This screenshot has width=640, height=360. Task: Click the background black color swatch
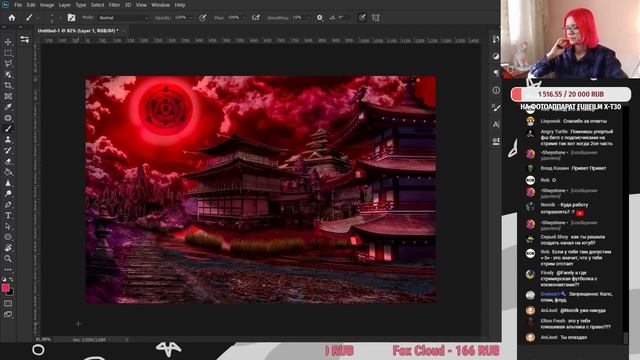click(11, 293)
